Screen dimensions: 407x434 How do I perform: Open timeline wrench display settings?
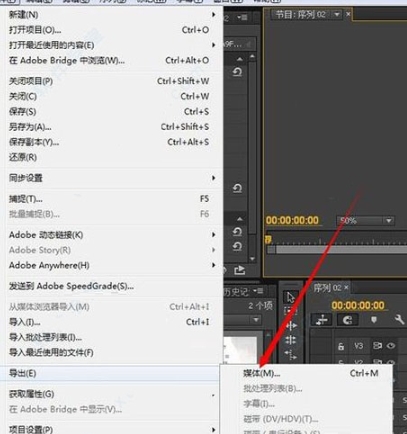pyautogui.click(x=399, y=320)
